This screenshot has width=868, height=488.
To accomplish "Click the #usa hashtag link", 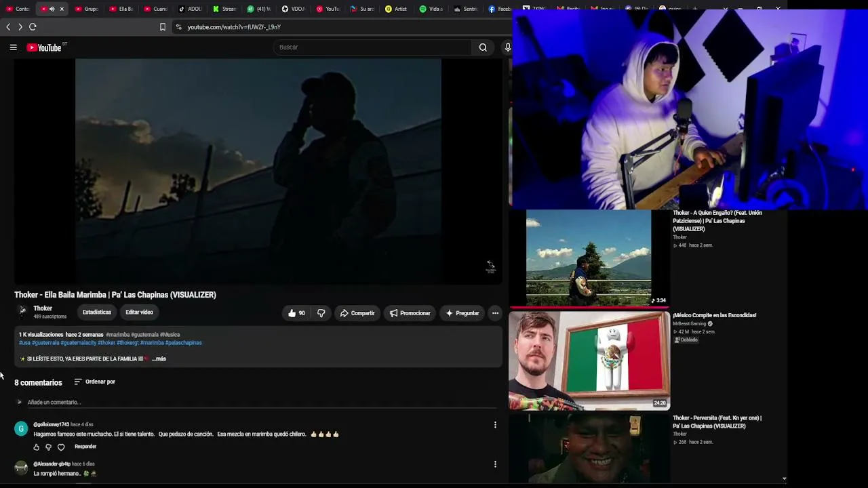I will [24, 343].
